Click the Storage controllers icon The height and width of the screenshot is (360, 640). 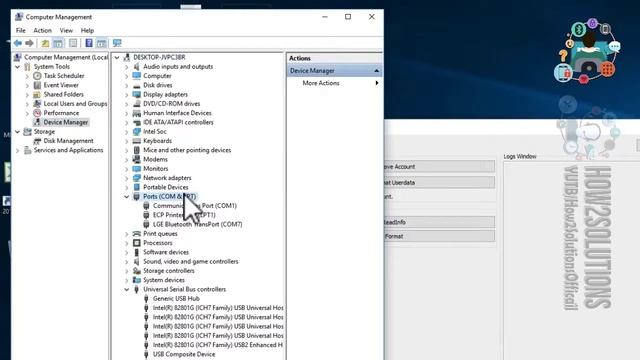tap(137, 271)
